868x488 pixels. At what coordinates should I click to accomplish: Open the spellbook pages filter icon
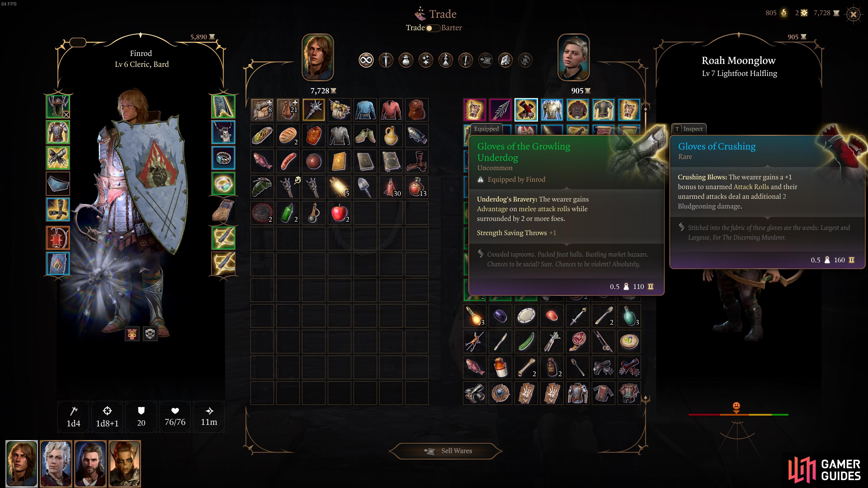coord(505,60)
